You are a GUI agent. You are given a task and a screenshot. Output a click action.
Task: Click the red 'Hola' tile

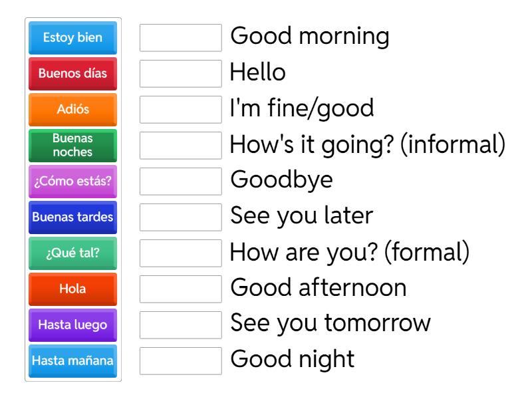(73, 289)
